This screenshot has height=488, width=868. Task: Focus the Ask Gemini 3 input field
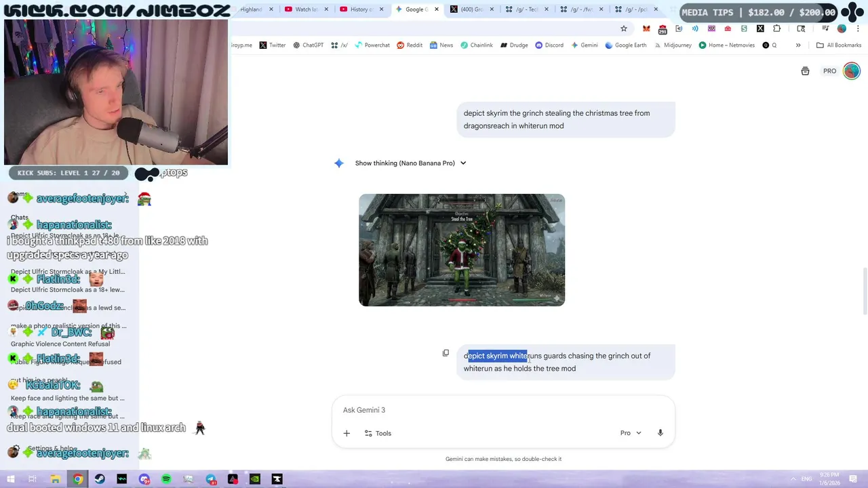click(503, 410)
